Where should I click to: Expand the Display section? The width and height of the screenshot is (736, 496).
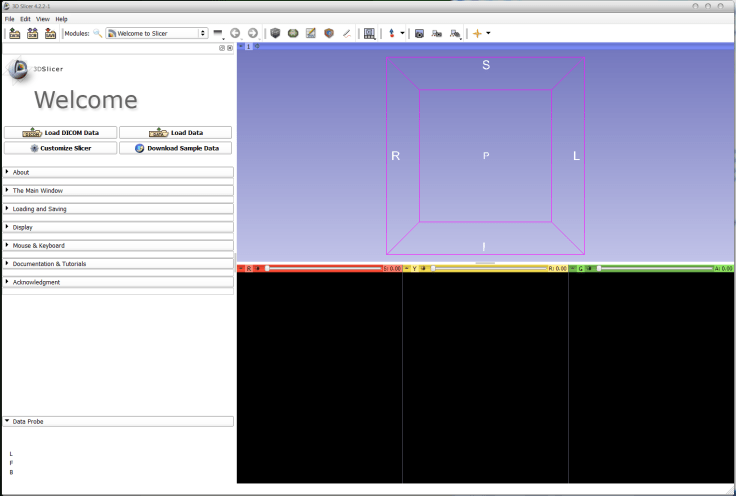click(118, 227)
